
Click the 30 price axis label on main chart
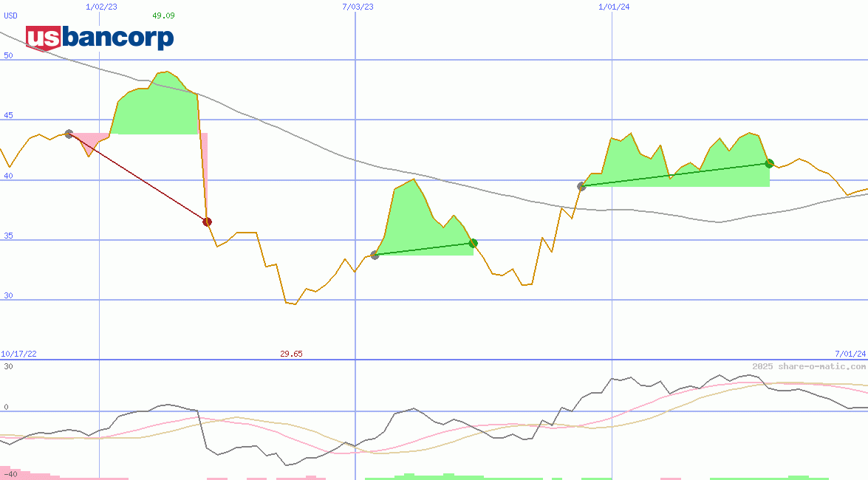[x=8, y=295]
